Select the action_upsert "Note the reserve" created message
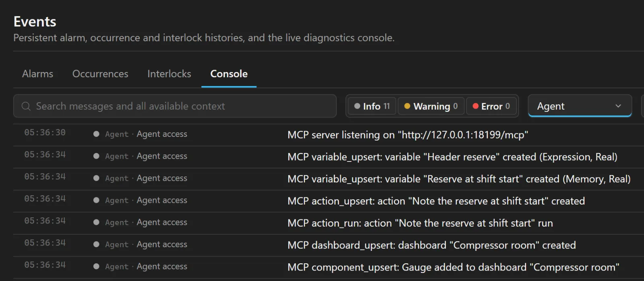The height and width of the screenshot is (281, 644). click(x=436, y=201)
